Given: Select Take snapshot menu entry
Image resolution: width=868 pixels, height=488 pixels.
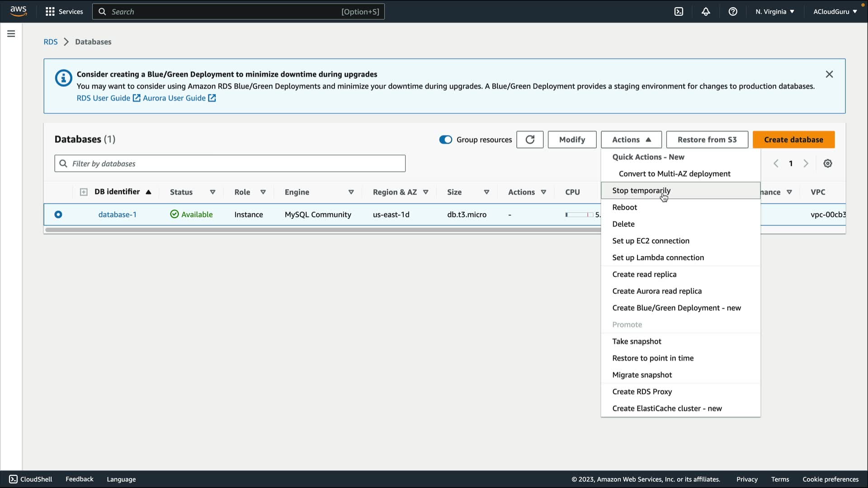Looking at the screenshot, I should pos(637,342).
